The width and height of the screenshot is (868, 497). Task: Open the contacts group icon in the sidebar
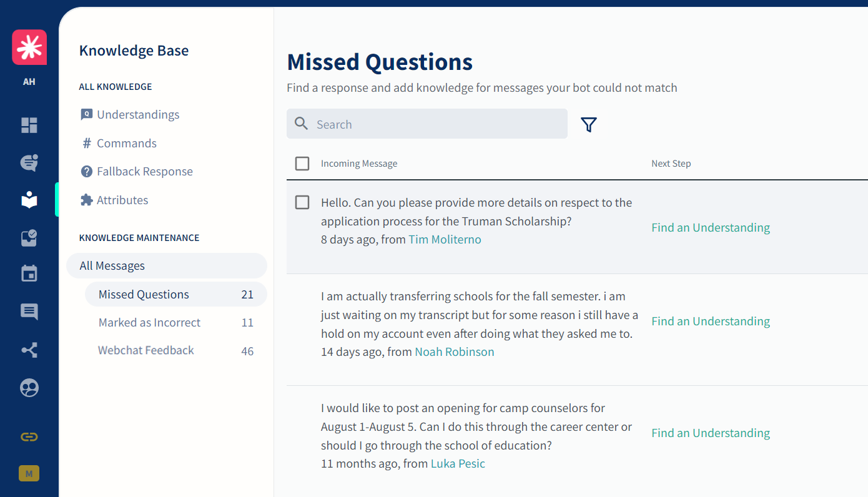coord(29,388)
